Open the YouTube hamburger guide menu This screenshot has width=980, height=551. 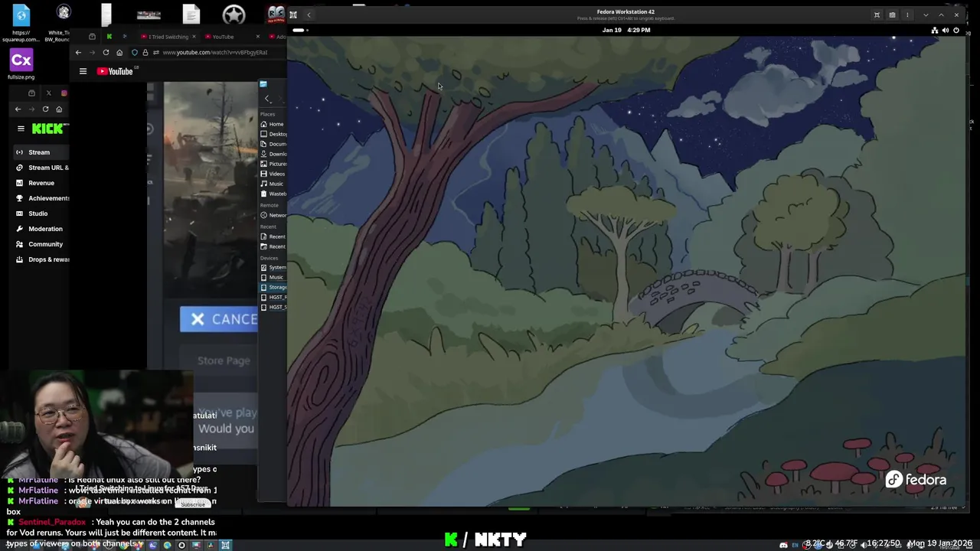click(x=83, y=71)
